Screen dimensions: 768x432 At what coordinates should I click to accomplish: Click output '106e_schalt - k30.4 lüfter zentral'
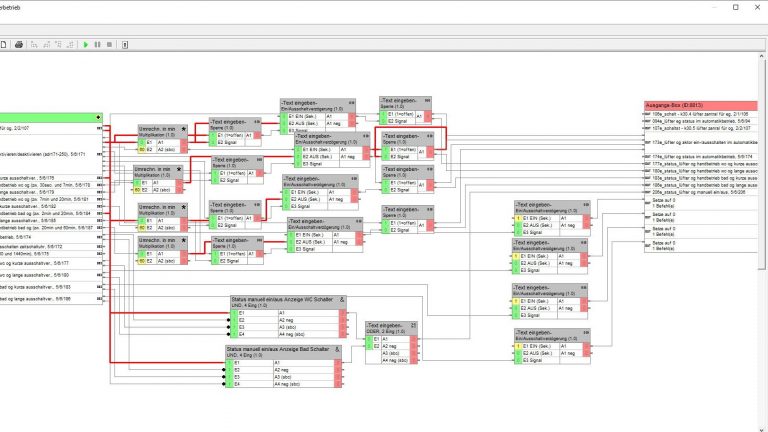(700, 114)
